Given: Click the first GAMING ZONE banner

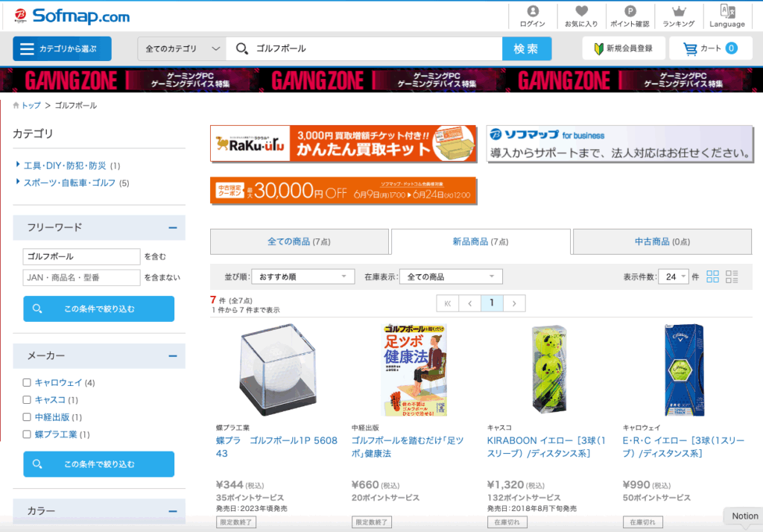Looking at the screenshot, I should (x=127, y=80).
